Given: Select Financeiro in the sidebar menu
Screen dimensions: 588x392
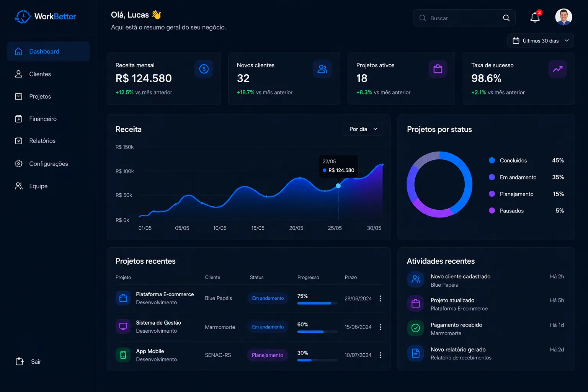Looking at the screenshot, I should point(49,119).
